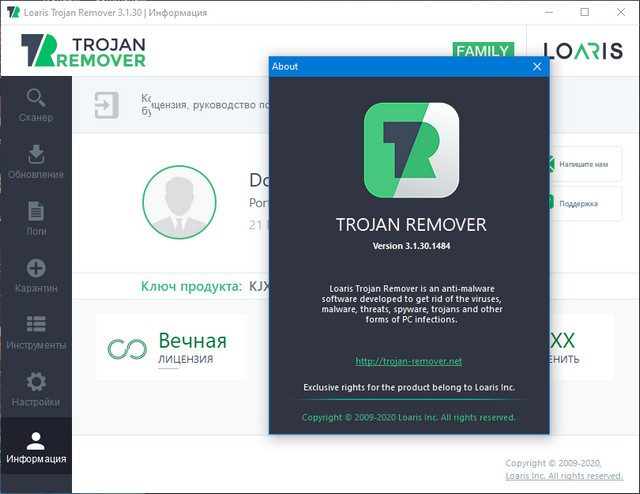
Task: Open Инструменты from the sidebar
Action: pyautogui.click(x=36, y=333)
